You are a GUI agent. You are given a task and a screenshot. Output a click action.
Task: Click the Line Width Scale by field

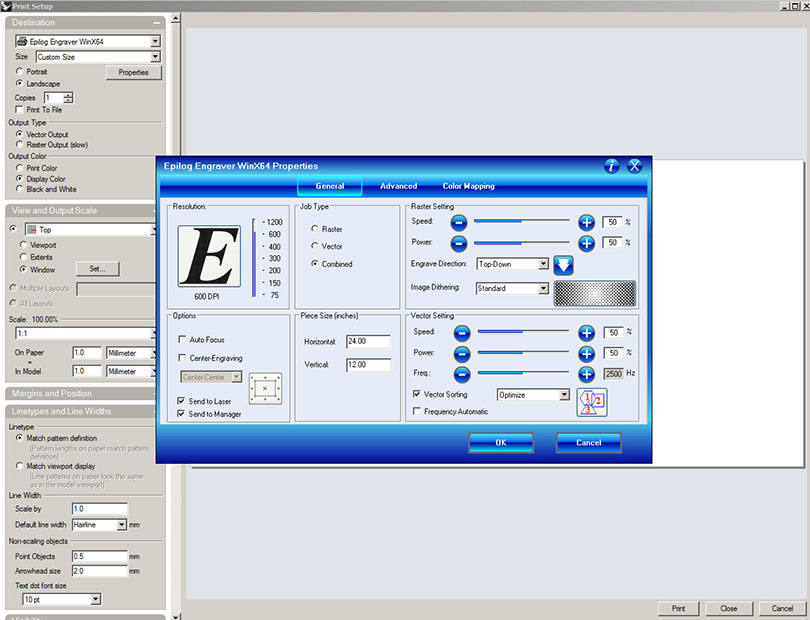click(100, 509)
